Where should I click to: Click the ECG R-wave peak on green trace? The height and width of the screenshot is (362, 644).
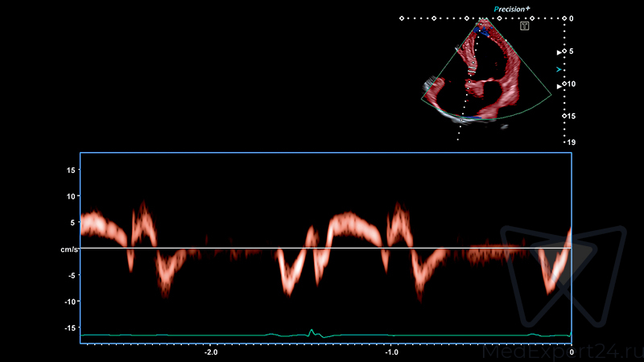point(312,329)
